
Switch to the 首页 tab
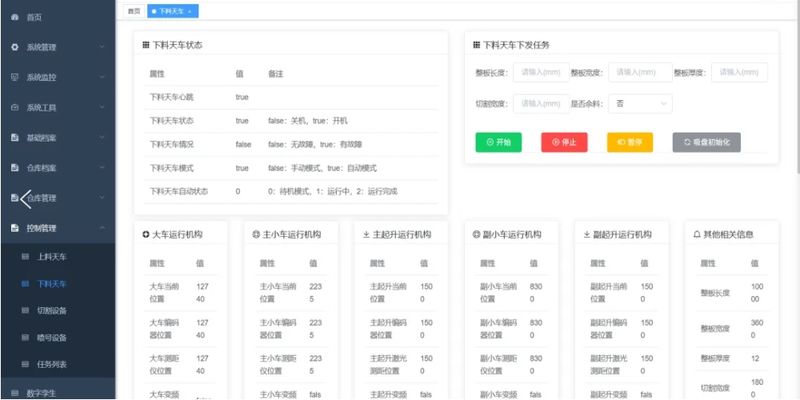133,11
